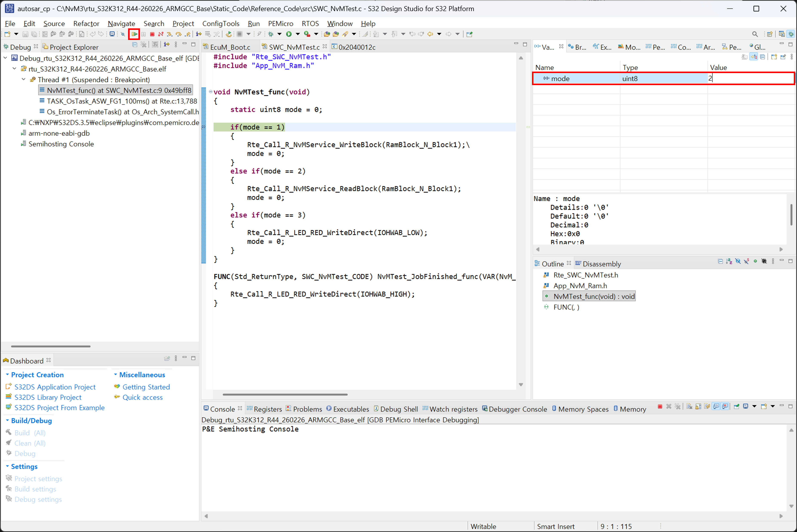Open the New wizard dropdown arrow
This screenshot has height=532, width=797.
tap(16, 34)
